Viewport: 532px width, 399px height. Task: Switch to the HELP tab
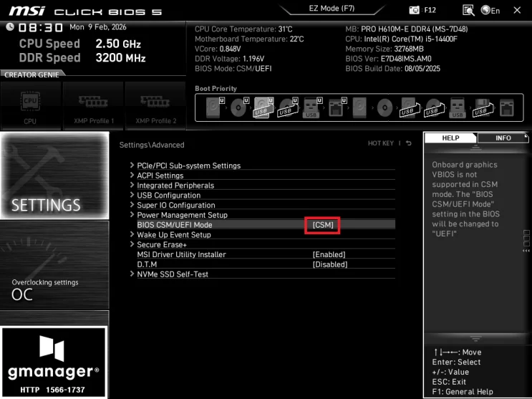(450, 138)
